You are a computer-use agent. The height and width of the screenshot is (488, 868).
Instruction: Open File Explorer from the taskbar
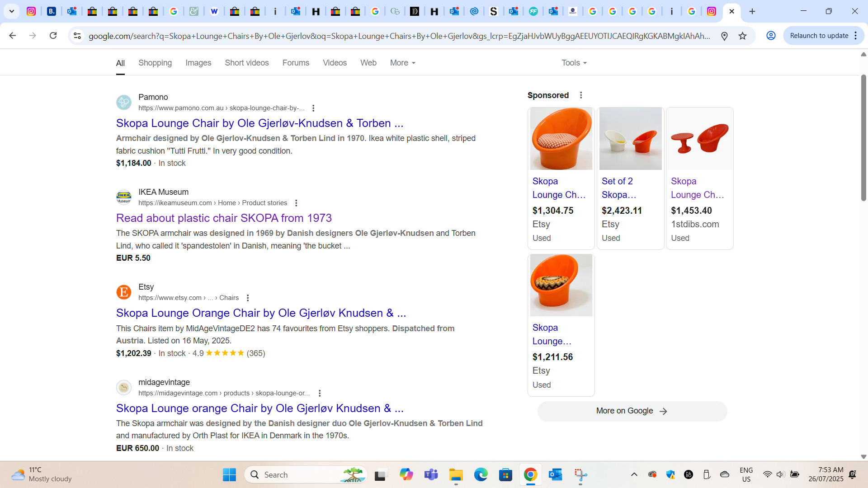[x=456, y=474]
